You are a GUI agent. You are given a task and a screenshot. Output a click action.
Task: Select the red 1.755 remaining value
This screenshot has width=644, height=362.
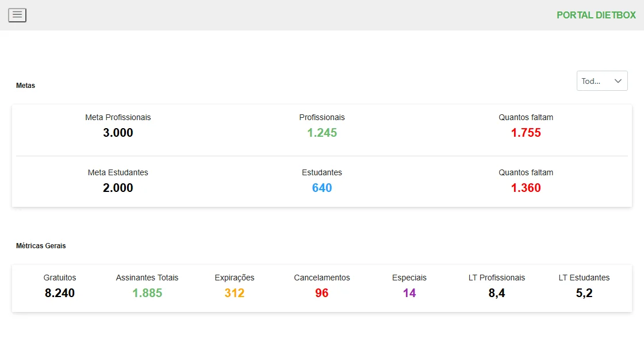[x=526, y=133]
